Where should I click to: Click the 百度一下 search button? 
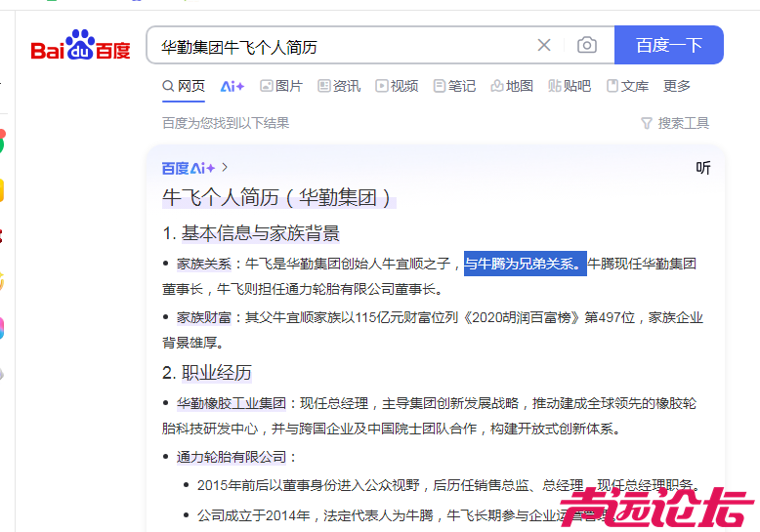(669, 45)
